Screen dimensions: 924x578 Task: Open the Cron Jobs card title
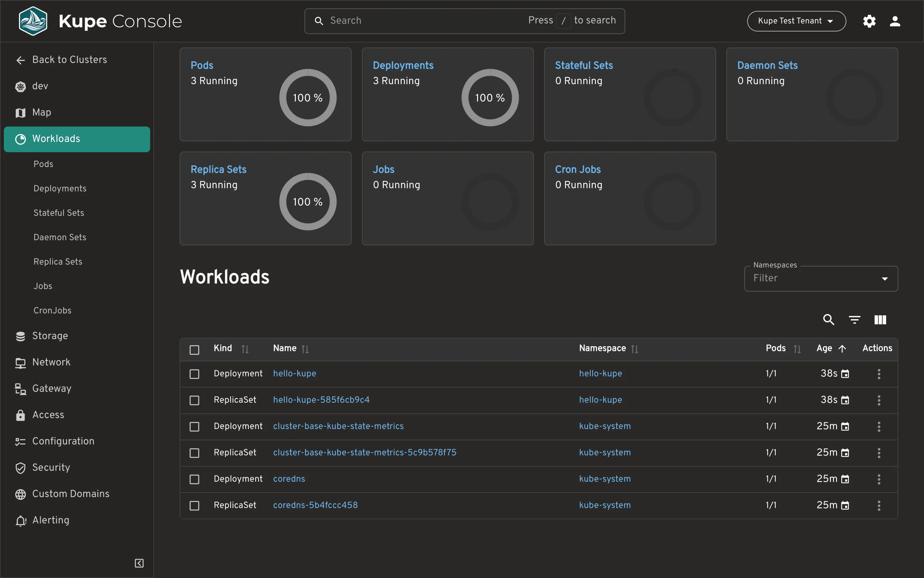[x=578, y=169]
